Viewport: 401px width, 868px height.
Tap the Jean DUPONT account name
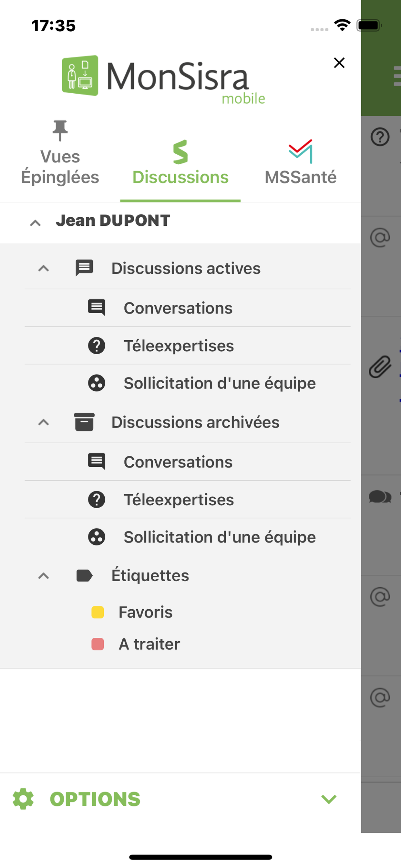(x=113, y=221)
